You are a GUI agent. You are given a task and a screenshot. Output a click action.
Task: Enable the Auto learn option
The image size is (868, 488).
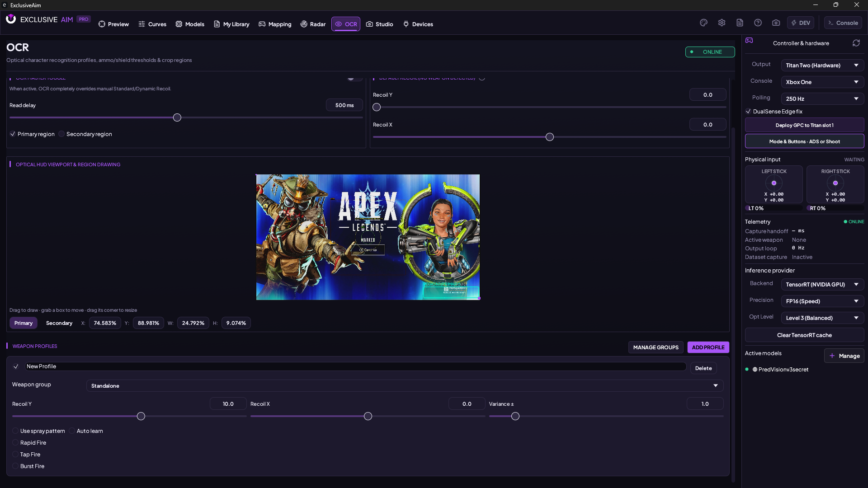click(x=72, y=431)
